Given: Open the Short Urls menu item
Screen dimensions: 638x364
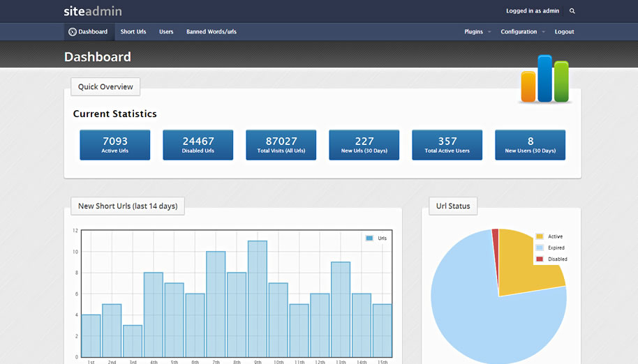Looking at the screenshot, I should pyautogui.click(x=133, y=31).
